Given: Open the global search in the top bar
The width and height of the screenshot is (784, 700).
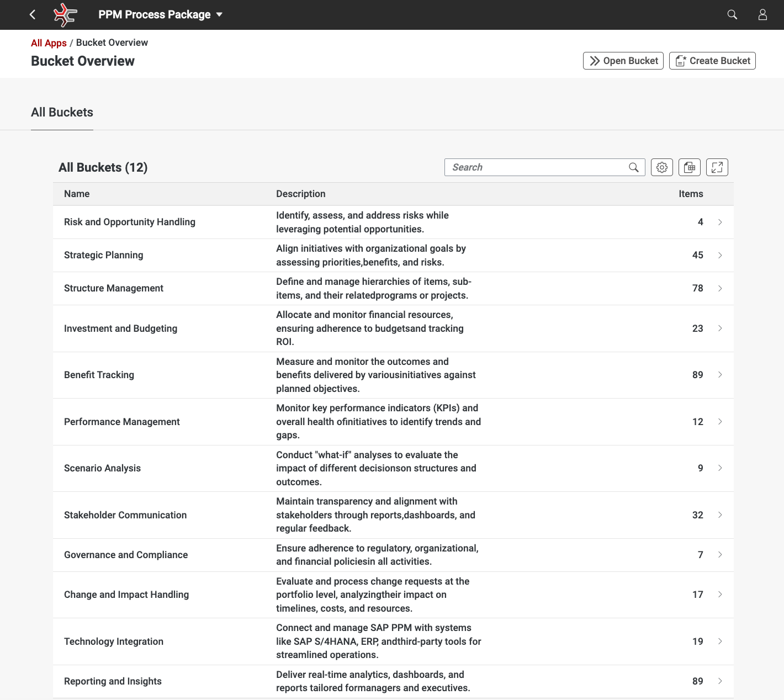Looking at the screenshot, I should tap(732, 15).
